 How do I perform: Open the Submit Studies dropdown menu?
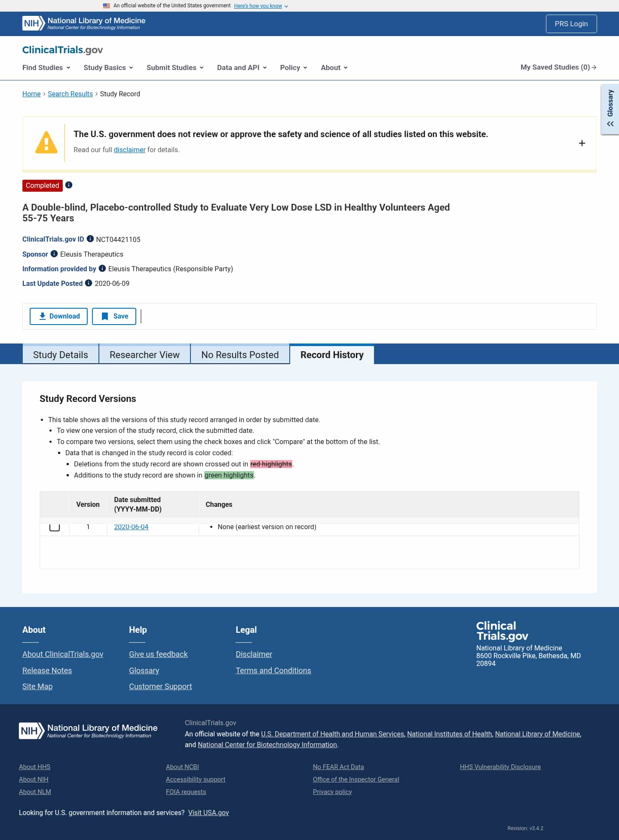[175, 67]
